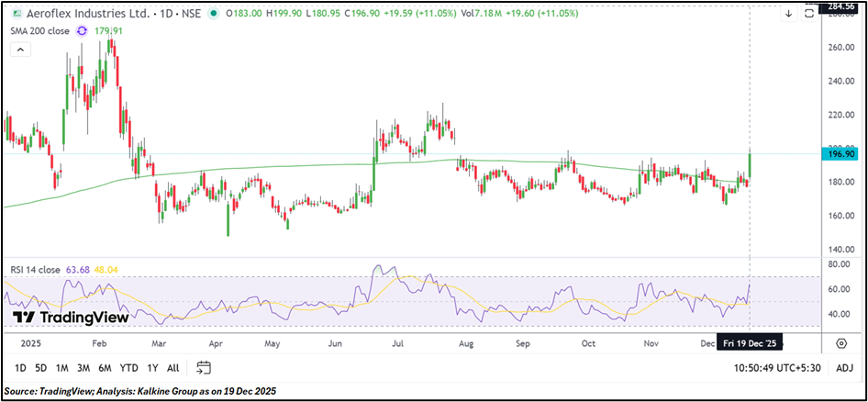Switch to the 1Y range
The height and width of the screenshot is (402, 868).
coord(151,368)
